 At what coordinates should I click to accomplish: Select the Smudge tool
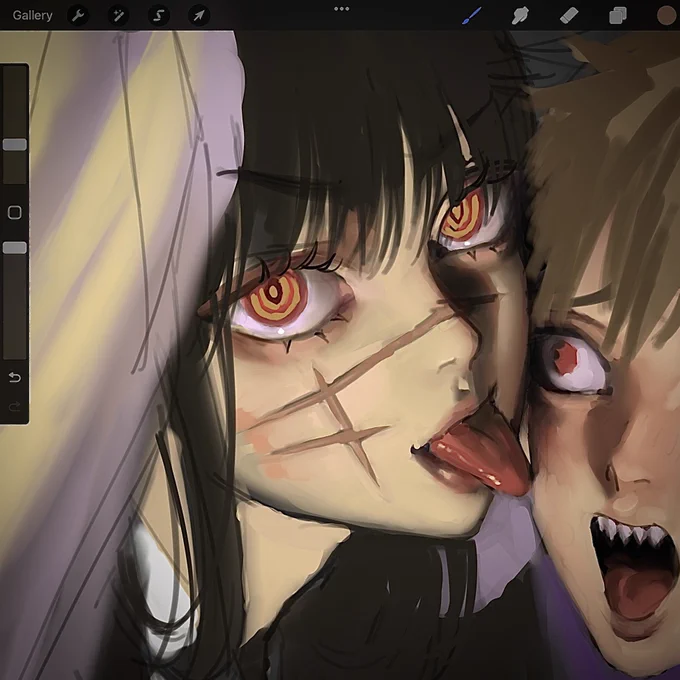[x=520, y=16]
